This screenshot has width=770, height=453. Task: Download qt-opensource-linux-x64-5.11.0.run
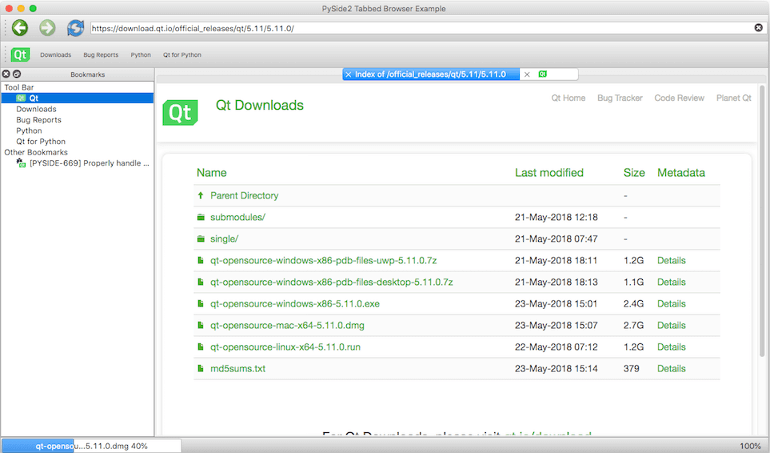tap(285, 347)
